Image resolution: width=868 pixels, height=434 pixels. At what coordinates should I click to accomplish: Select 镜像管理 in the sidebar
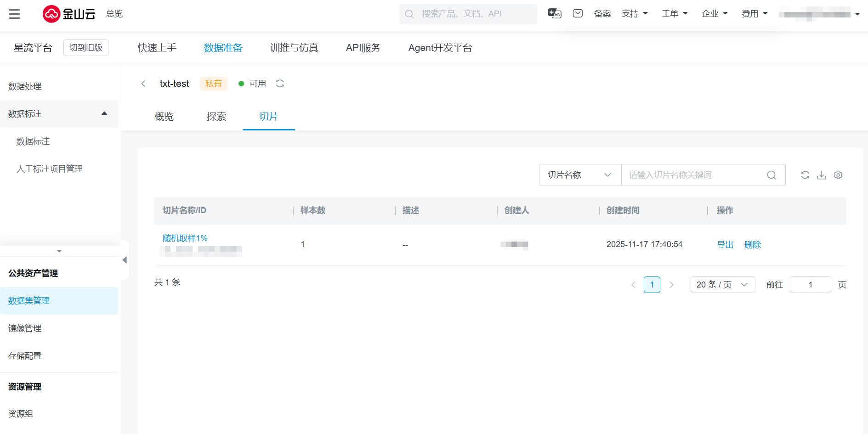click(x=25, y=328)
